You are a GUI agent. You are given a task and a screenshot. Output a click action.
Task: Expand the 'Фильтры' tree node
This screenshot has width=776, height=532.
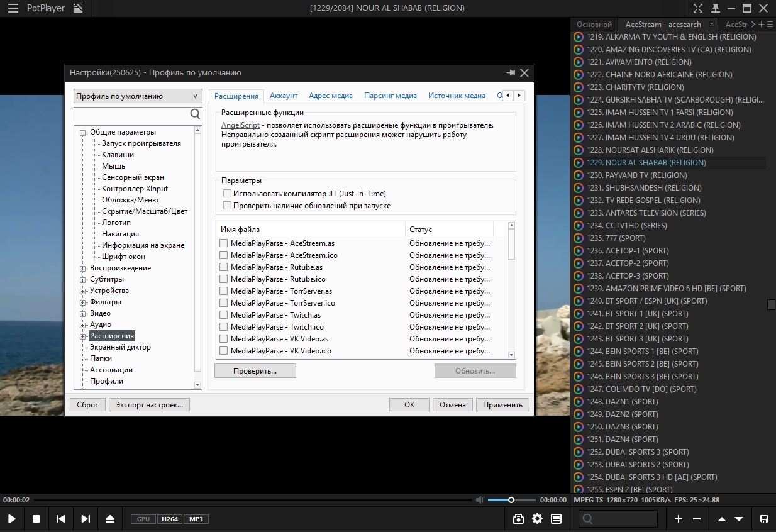[x=83, y=302]
